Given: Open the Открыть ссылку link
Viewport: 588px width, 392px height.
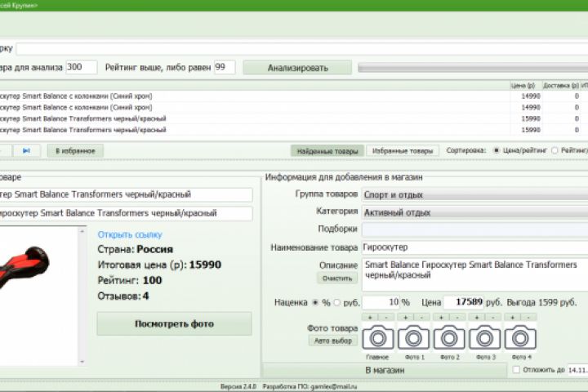Looking at the screenshot, I should coord(130,235).
